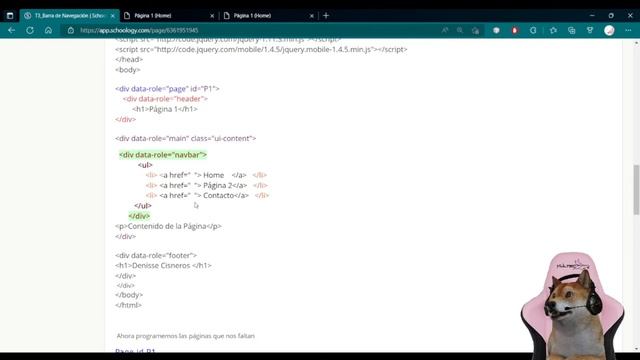This screenshot has height=360, width=640.
Task: Click the highlighted div data-role="navbar" line
Action: pos(163,155)
